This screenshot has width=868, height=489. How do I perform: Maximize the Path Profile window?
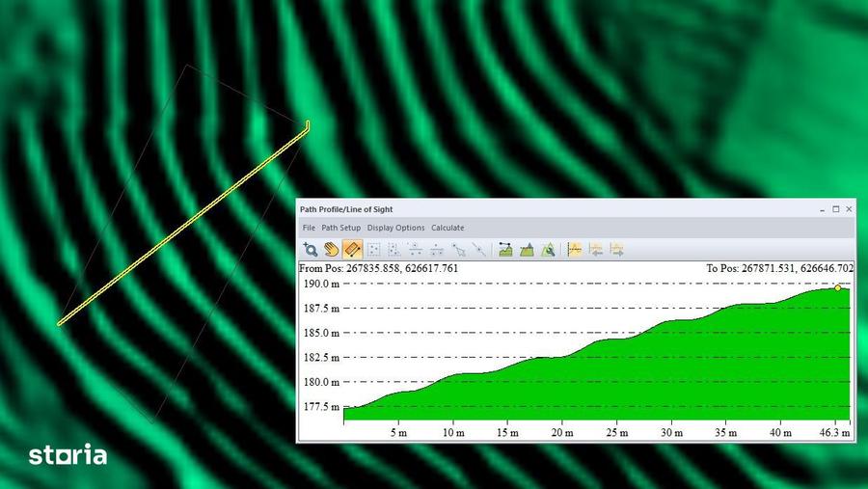[836, 208]
